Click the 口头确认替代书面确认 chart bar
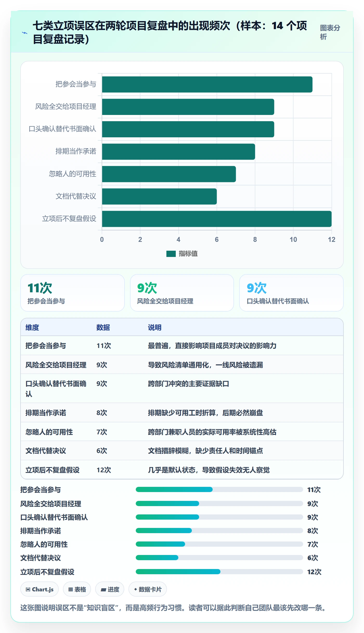364x633 pixels. [188, 129]
